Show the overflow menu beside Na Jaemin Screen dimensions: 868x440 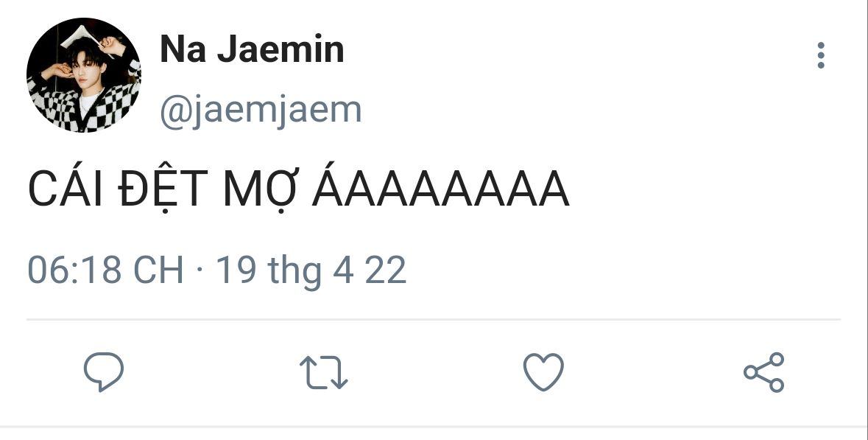point(820,55)
